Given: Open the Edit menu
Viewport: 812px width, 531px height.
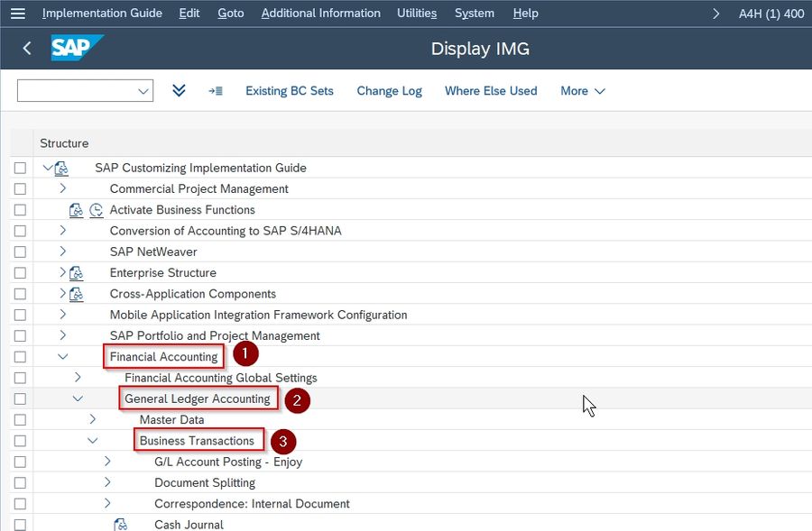Looking at the screenshot, I should coord(189,13).
